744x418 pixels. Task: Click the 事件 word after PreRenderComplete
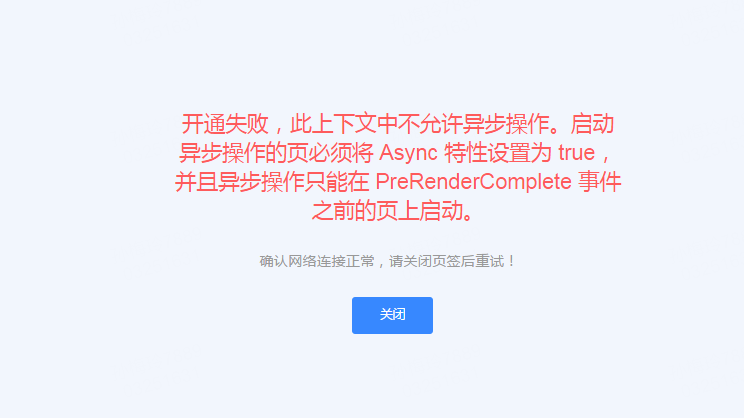(599, 182)
